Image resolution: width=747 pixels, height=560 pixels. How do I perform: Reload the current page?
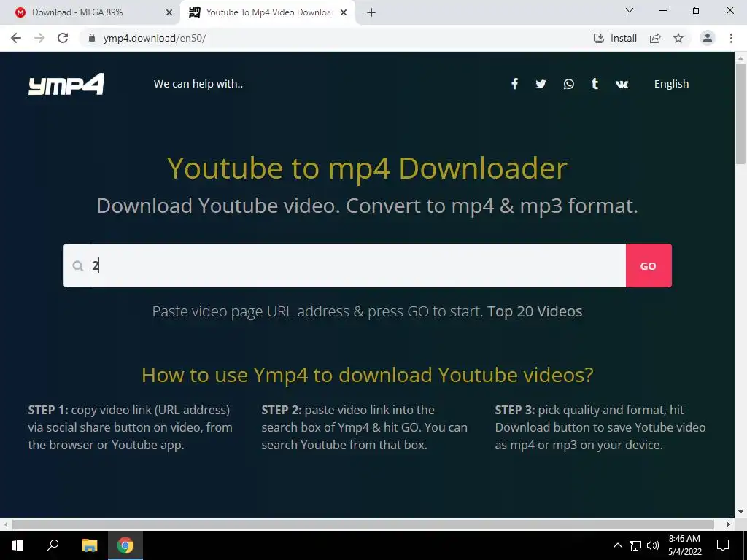pos(63,38)
